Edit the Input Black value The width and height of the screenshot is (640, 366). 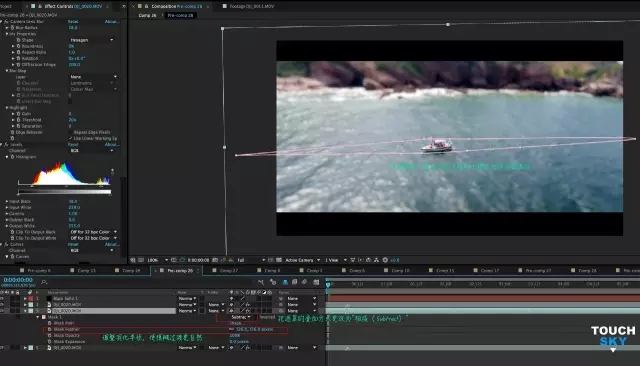(73, 202)
